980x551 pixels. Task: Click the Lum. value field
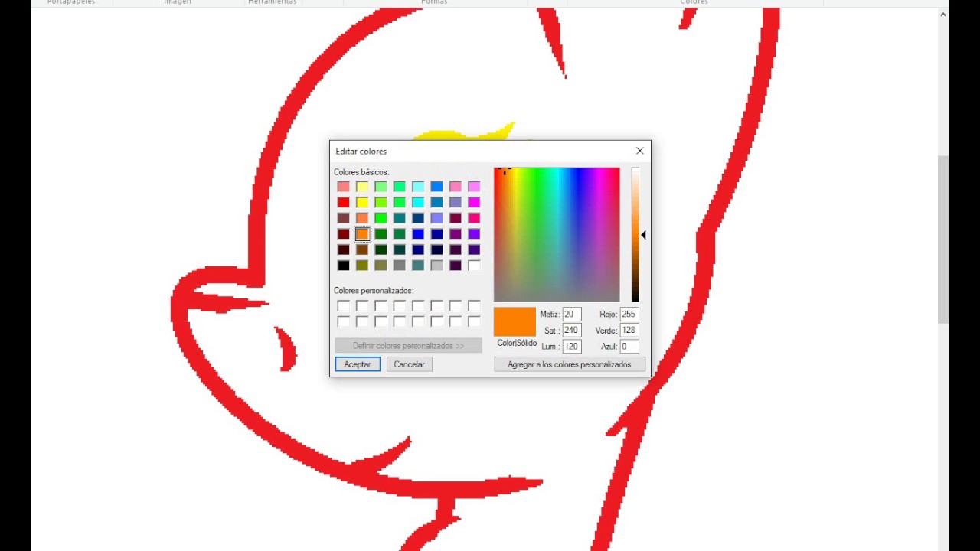click(x=572, y=347)
